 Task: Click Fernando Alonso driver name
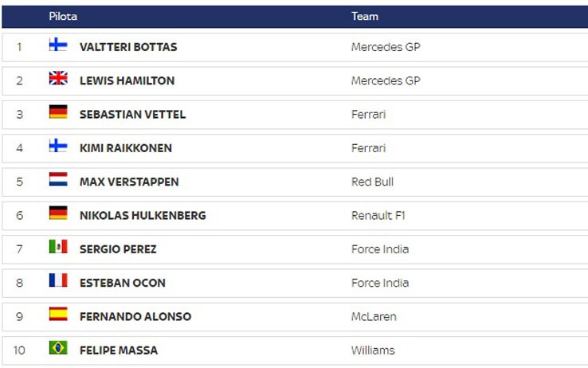click(x=135, y=317)
